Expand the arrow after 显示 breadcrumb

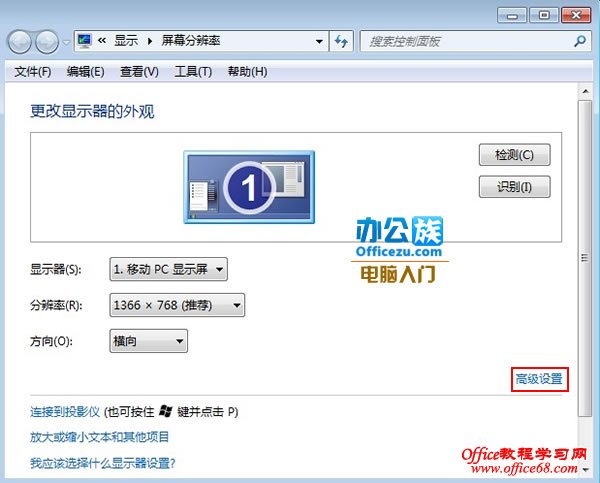[x=150, y=41]
